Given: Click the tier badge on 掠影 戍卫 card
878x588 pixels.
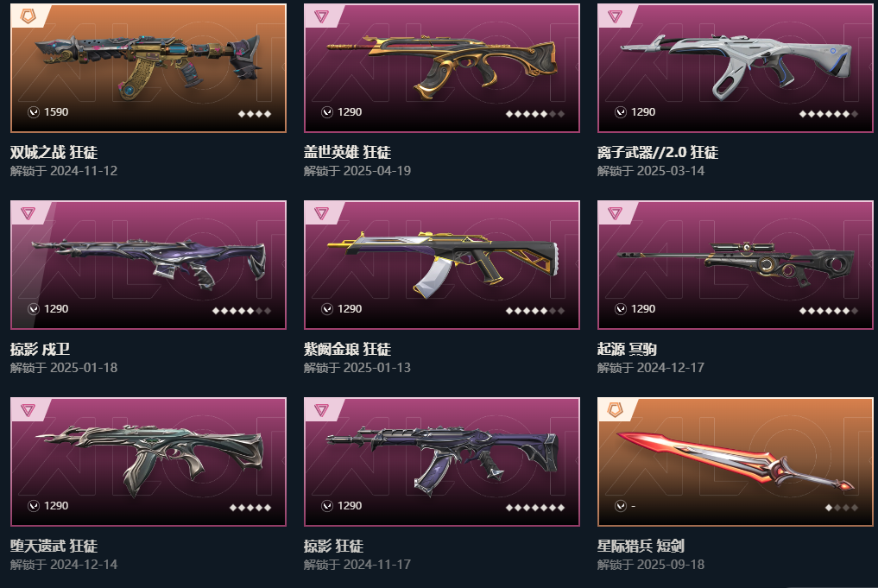Looking at the screenshot, I should tap(28, 213).
